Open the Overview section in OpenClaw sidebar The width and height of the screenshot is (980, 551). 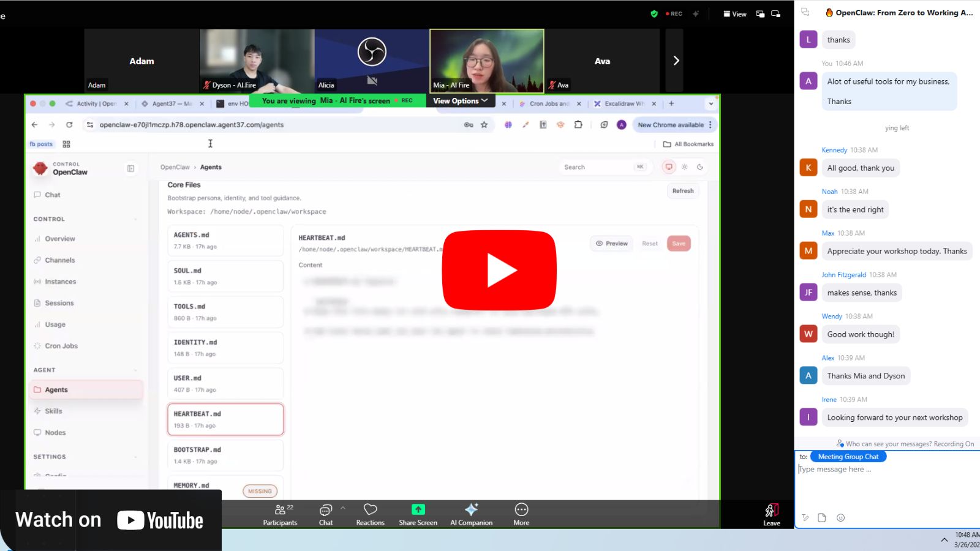59,238
